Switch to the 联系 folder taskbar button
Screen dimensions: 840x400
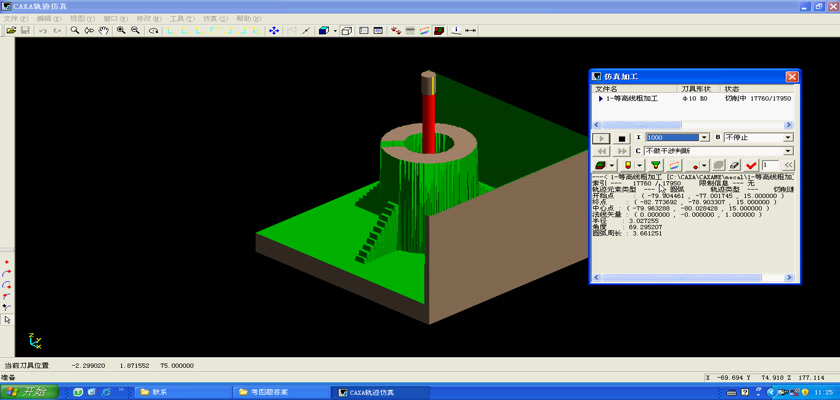[x=182, y=392]
